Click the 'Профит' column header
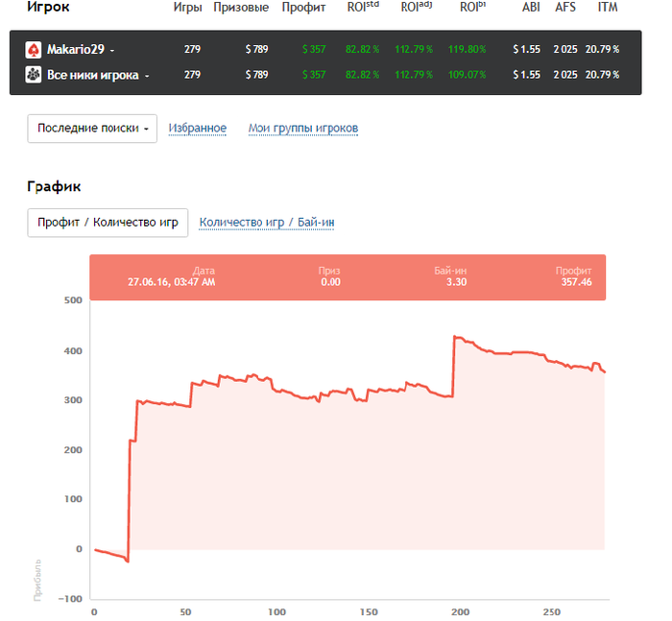This screenshot has width=672, height=621. [302, 8]
